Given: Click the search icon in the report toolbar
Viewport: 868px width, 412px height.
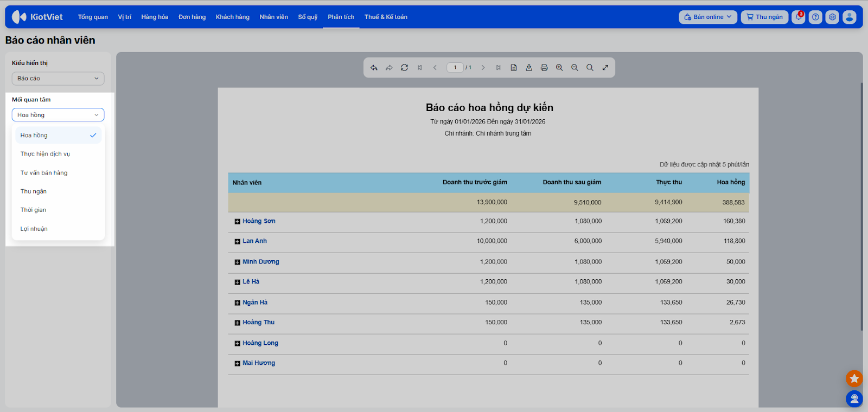Looking at the screenshot, I should coord(590,68).
